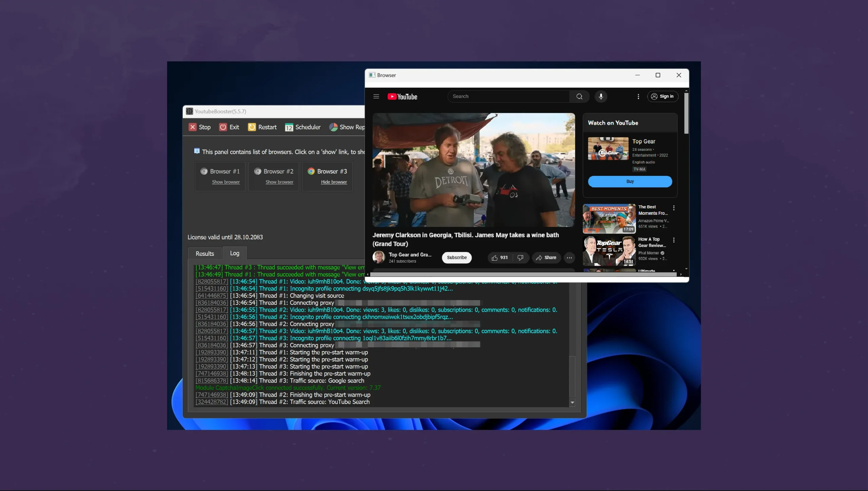Click the Browser #2 chrome icon

pos(258,171)
